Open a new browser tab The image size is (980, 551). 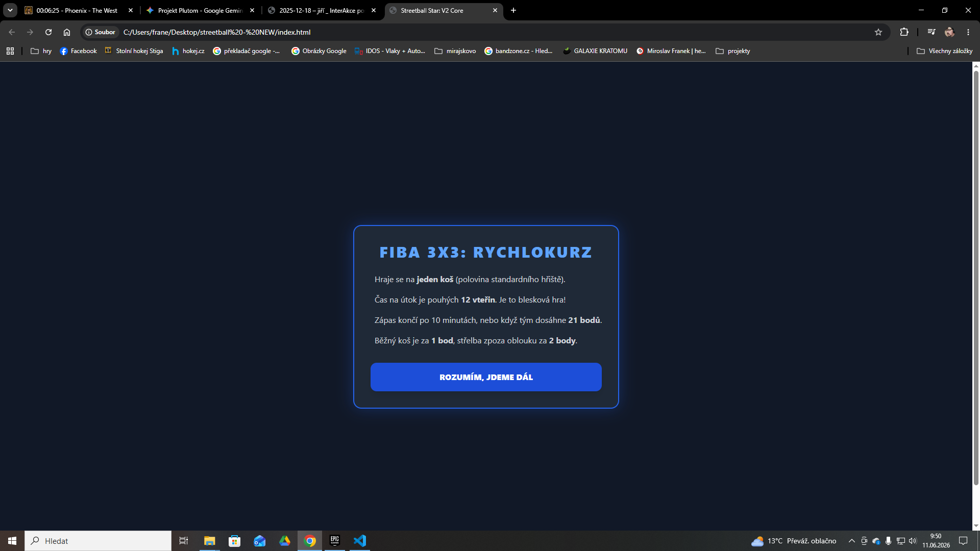(513, 10)
